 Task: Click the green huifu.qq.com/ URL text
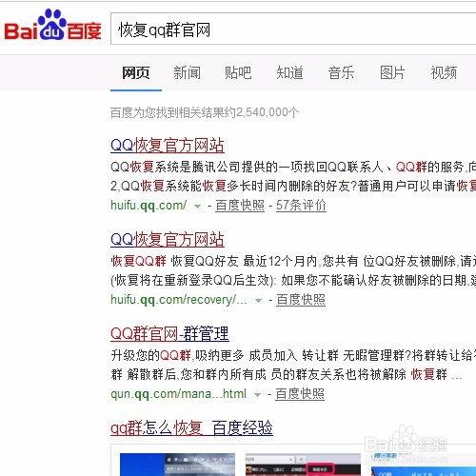point(149,206)
